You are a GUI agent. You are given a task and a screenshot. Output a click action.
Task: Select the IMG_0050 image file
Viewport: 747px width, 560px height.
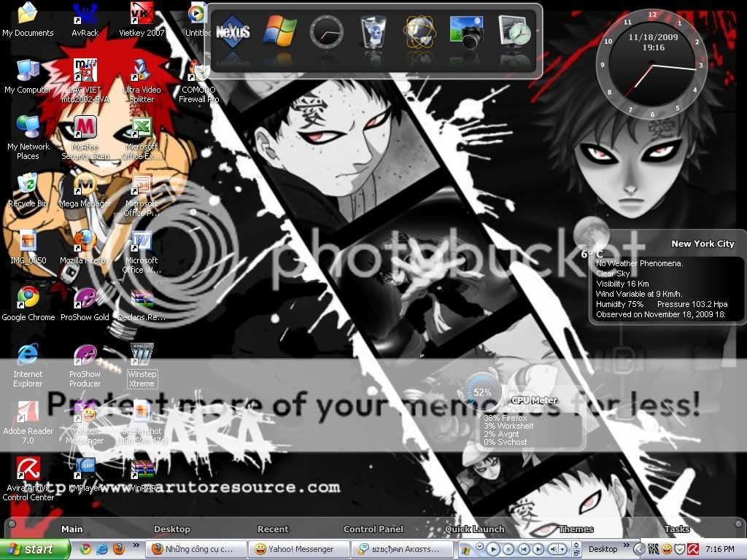click(28, 248)
